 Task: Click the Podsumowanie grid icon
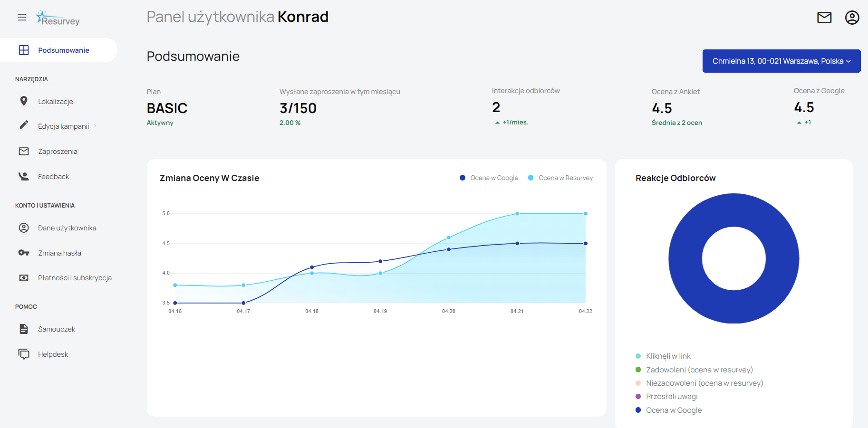pyautogui.click(x=24, y=50)
